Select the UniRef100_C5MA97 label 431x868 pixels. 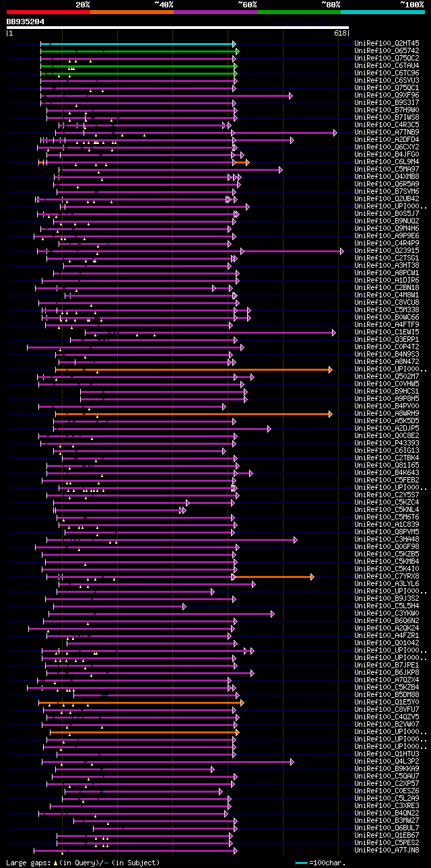click(x=387, y=170)
